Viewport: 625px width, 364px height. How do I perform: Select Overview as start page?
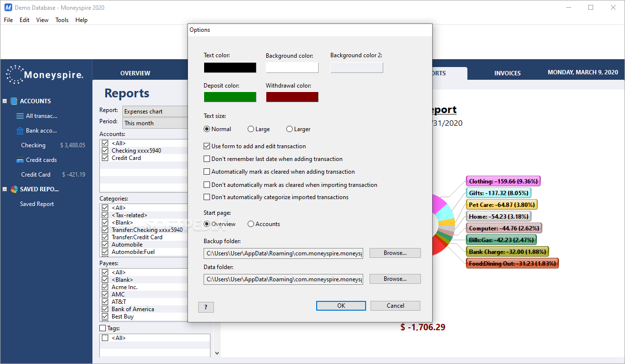pyautogui.click(x=220, y=224)
